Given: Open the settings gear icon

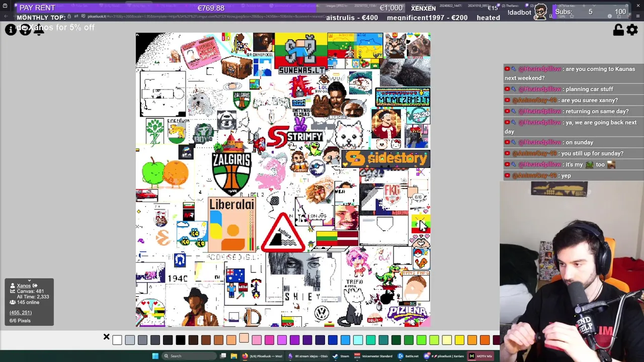Looking at the screenshot, I should click(x=632, y=30).
